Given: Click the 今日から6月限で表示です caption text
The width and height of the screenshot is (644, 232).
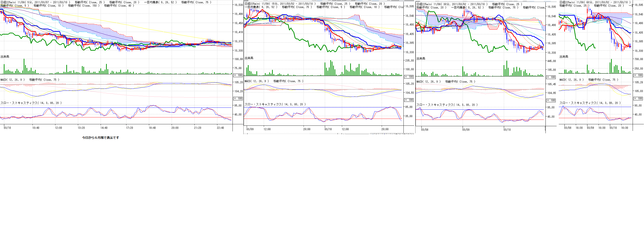Looking at the screenshot, I should coord(100,138).
